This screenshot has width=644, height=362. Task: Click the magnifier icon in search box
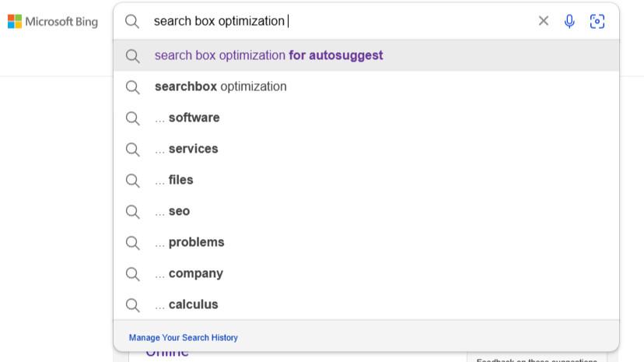point(132,21)
